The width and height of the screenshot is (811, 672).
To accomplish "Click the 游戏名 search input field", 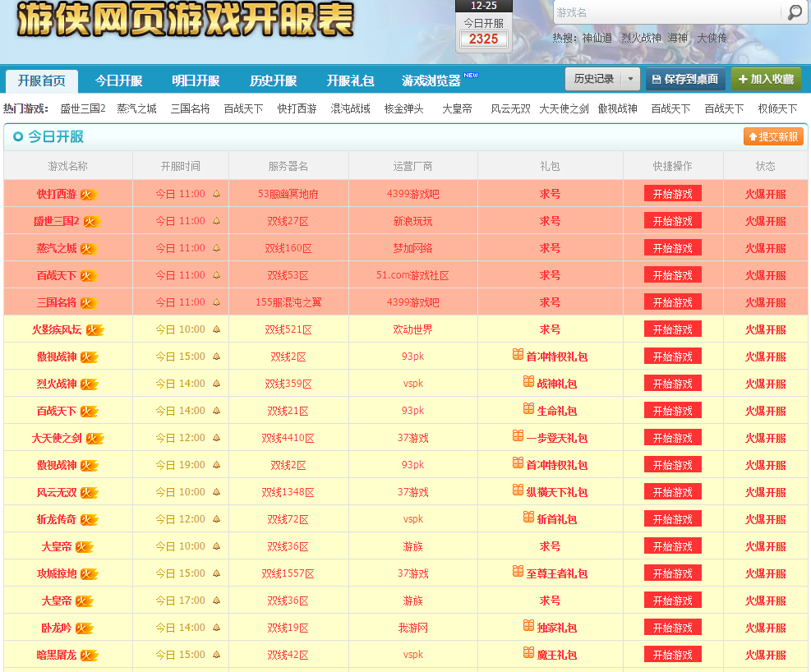I will (x=667, y=12).
